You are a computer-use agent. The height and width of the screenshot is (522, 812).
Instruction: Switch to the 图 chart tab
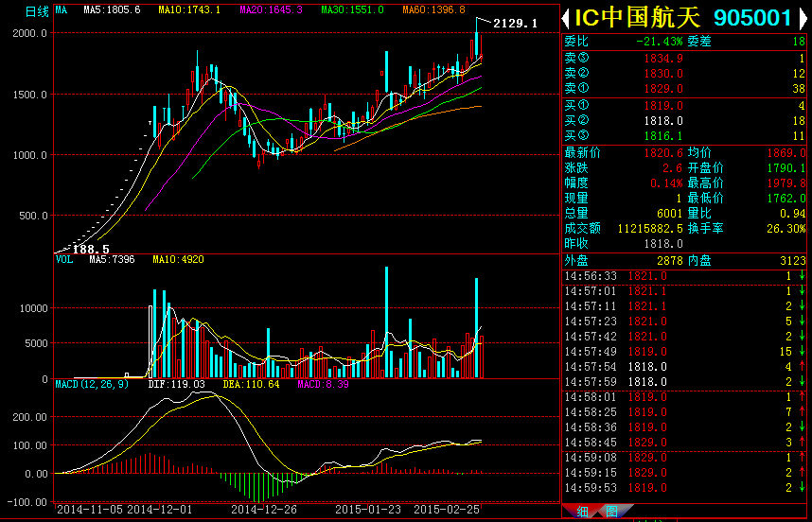click(x=611, y=512)
